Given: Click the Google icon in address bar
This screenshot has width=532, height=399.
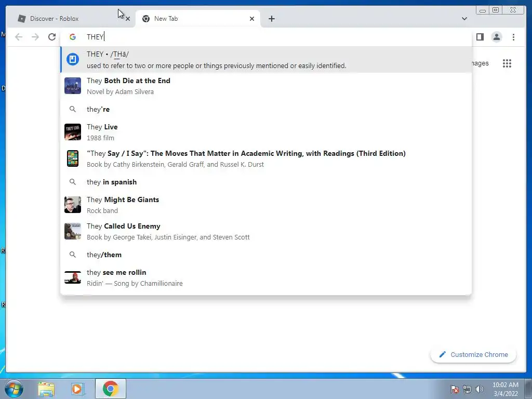Looking at the screenshot, I should click(73, 37).
